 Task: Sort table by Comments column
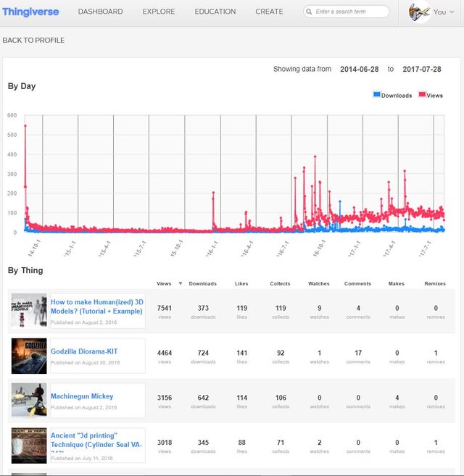(357, 283)
